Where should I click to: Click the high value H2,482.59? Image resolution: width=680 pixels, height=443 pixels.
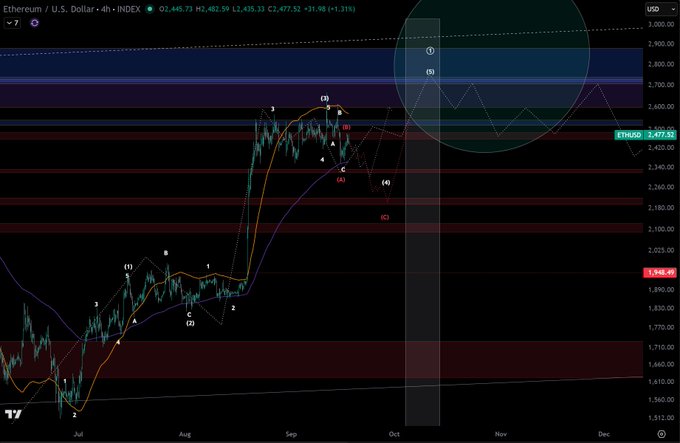coord(212,9)
